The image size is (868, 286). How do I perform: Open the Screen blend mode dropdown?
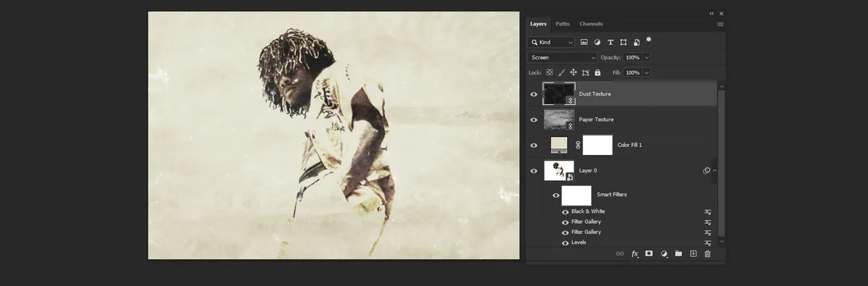[x=563, y=57]
